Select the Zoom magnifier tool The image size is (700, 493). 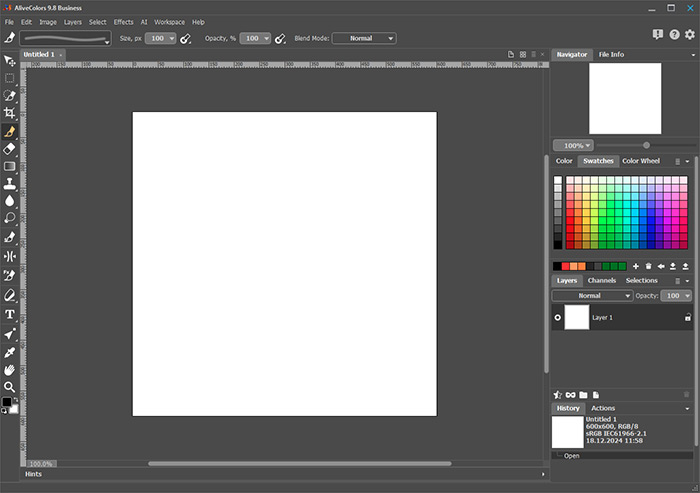(9, 387)
